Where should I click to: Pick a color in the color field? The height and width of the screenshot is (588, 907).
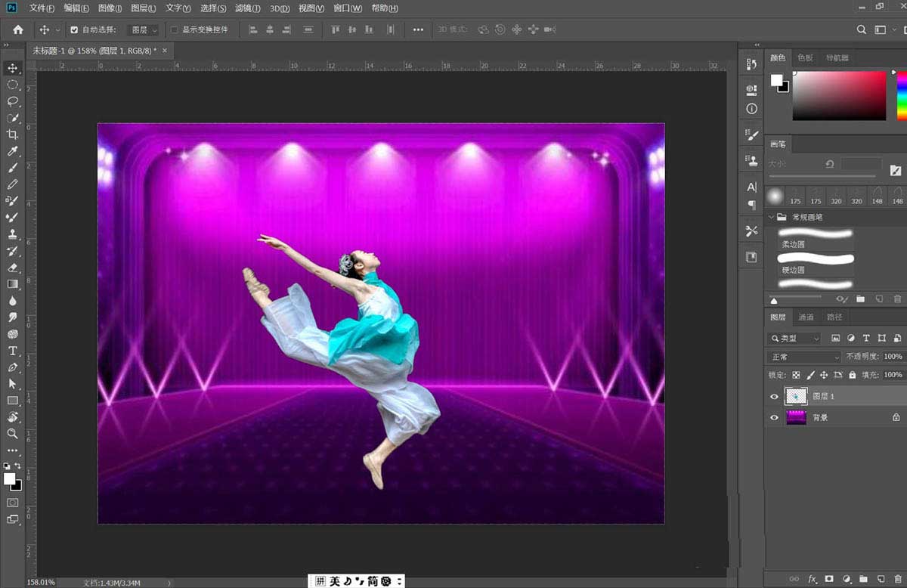coord(839,95)
